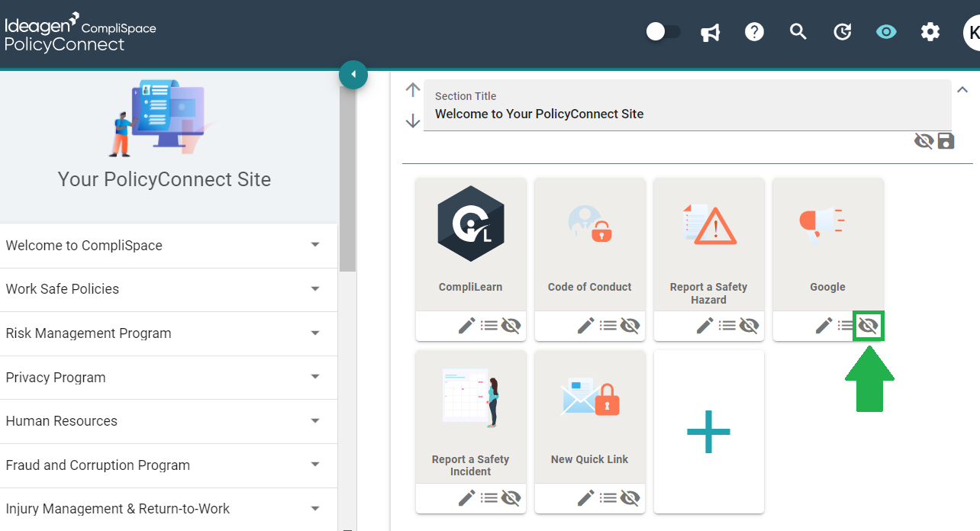Click the Ideagen PolicyConnect logo
The image size is (980, 531).
pos(80,32)
